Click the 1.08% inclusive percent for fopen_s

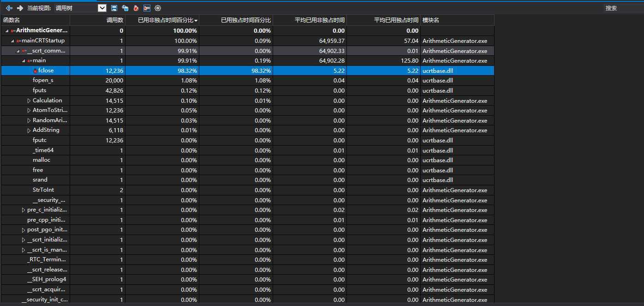click(189, 81)
